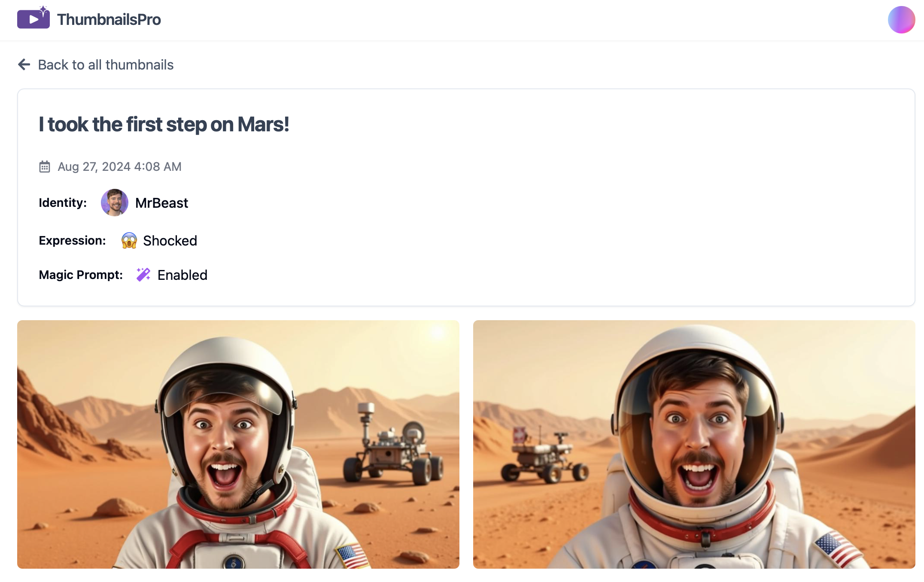
Task: Click the ThumbnailsPro play logo icon
Action: (33, 18)
